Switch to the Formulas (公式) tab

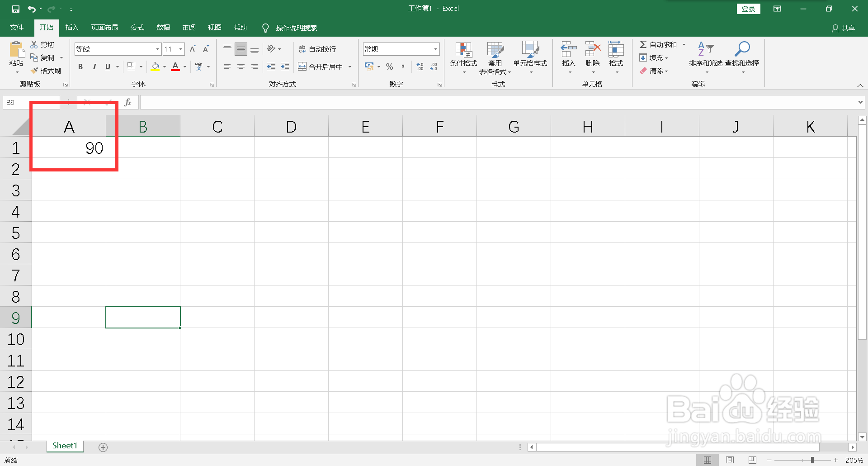click(137, 28)
